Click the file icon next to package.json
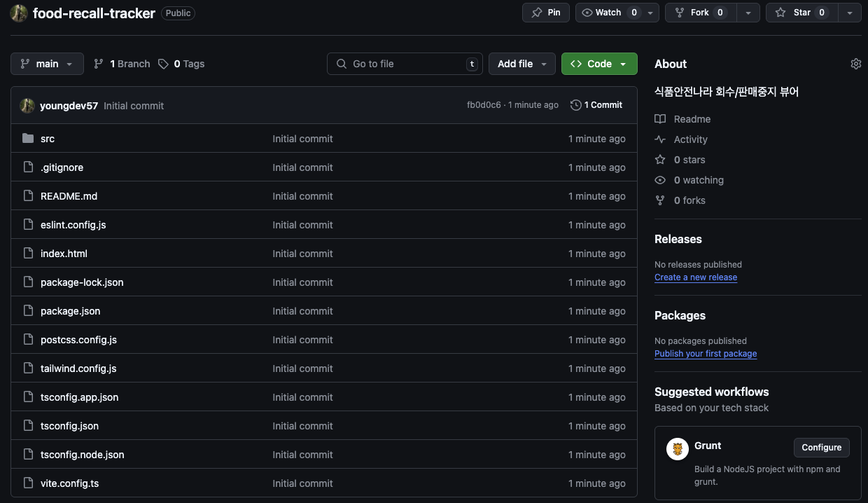This screenshot has width=868, height=503. (28, 311)
